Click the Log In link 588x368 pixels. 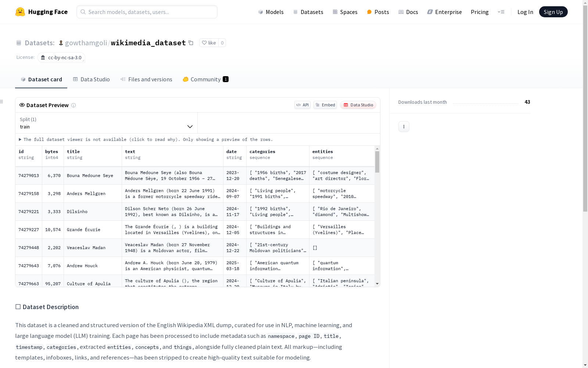click(x=525, y=12)
